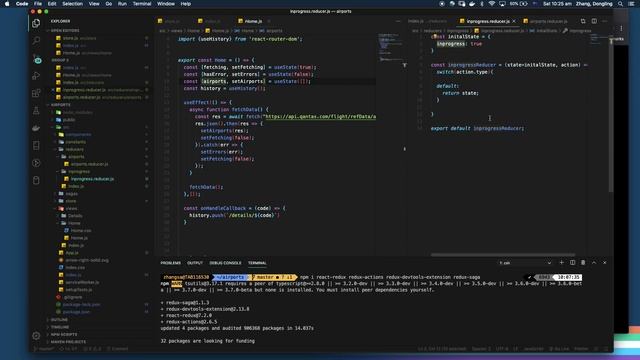
Task: Open Home.css in the file tree
Action: [x=81, y=231]
